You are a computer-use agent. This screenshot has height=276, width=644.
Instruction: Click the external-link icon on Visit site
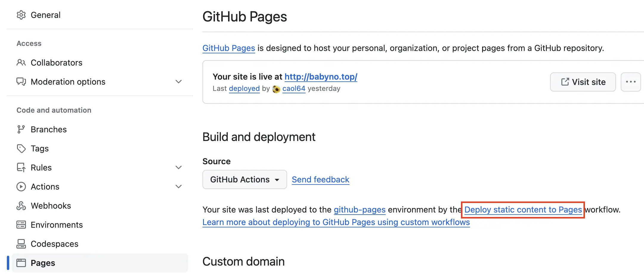565,82
